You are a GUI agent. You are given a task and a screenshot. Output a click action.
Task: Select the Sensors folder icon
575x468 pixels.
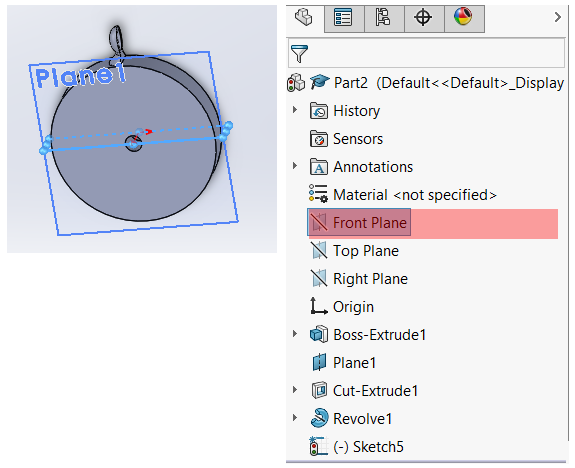coord(319,139)
